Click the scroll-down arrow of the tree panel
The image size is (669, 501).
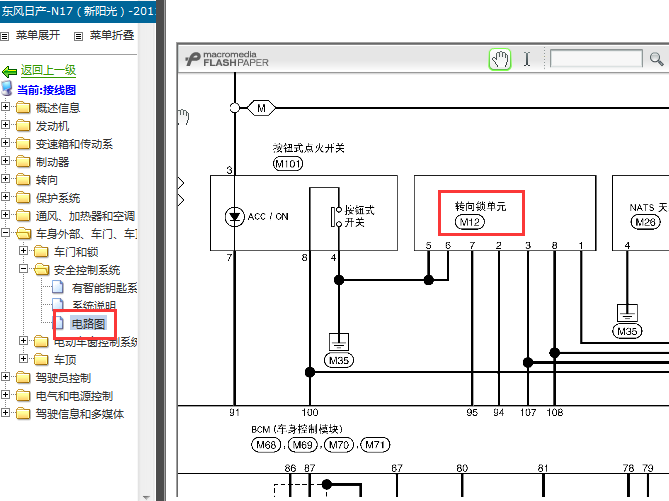tap(146, 498)
